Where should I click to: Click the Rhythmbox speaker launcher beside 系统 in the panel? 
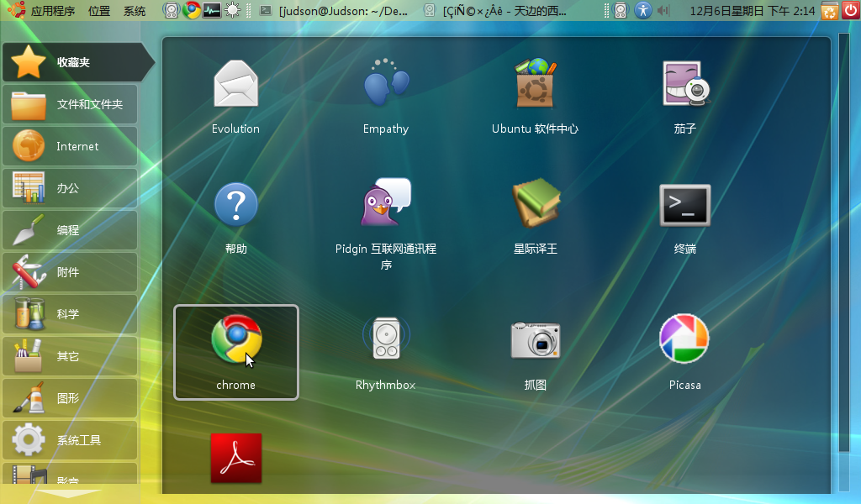click(172, 10)
